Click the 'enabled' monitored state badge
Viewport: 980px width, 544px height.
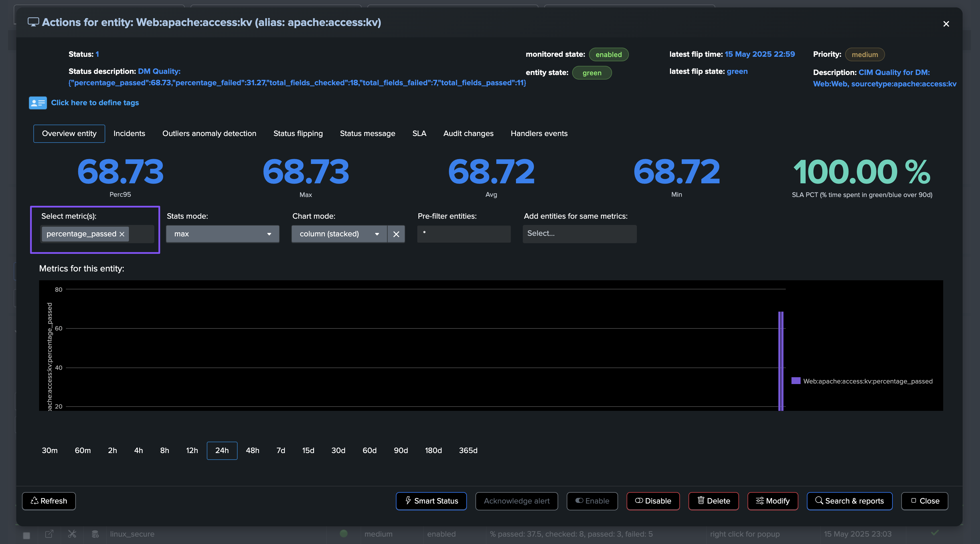pyautogui.click(x=608, y=54)
